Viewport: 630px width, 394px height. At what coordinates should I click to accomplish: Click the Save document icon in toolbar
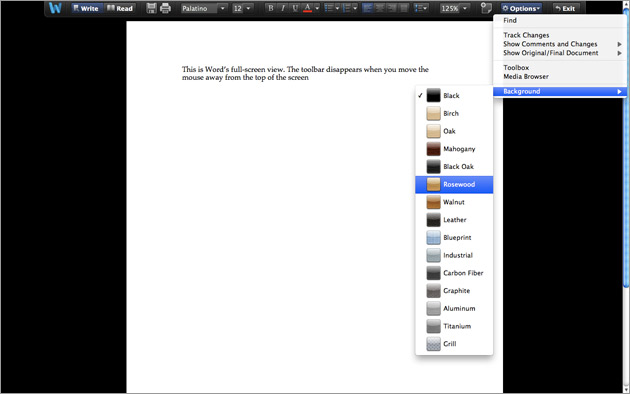[151, 8]
